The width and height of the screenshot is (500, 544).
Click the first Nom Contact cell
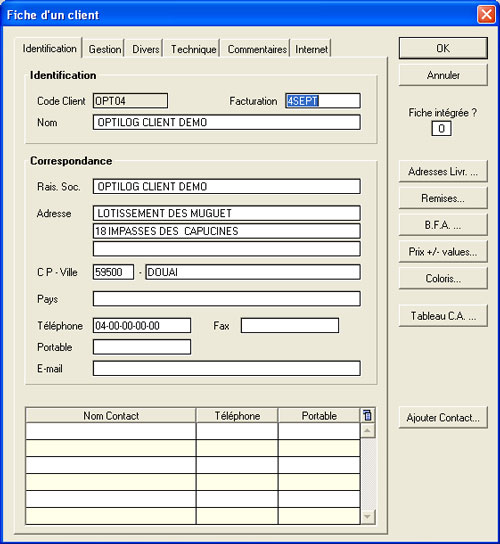click(111, 431)
